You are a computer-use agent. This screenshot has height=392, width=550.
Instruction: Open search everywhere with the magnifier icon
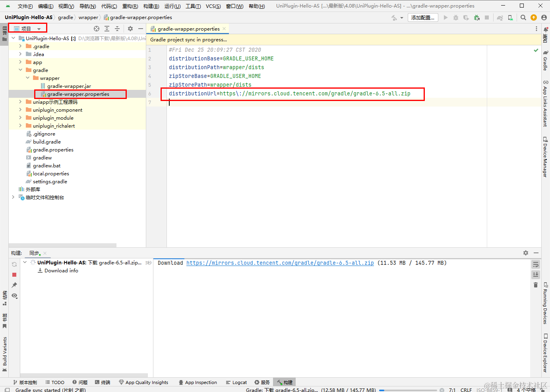[523, 17]
